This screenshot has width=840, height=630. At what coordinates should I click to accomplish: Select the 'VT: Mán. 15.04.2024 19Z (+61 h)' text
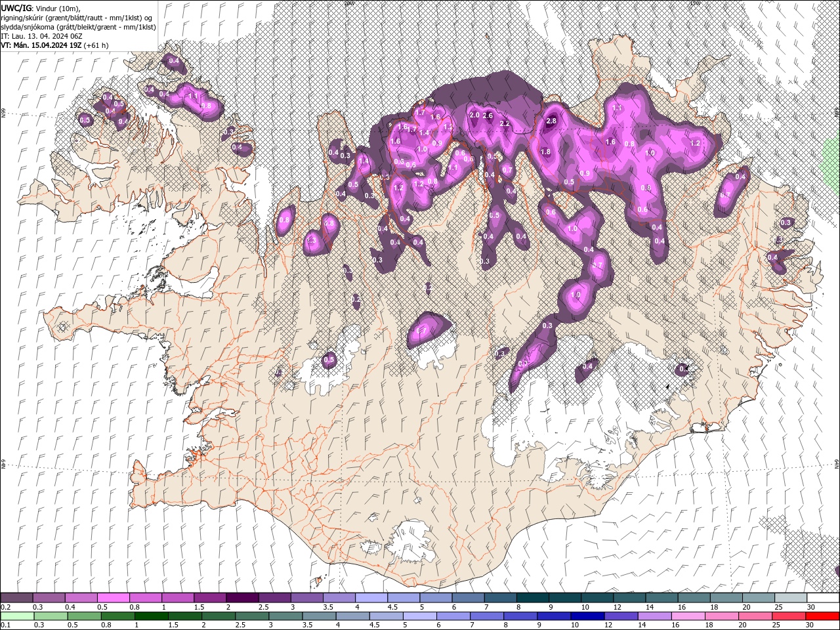[54, 45]
